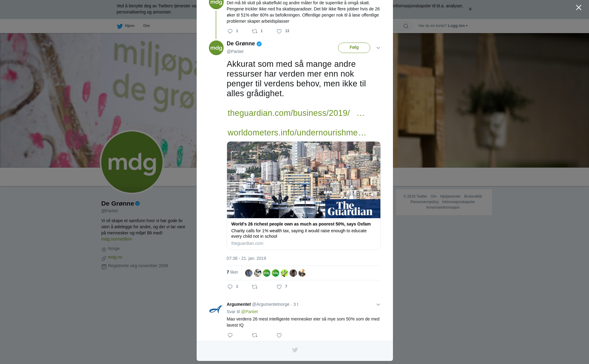Screen dimensions: 589x364
Task: Like the top tweet with 13 likes
Action: pyautogui.click(x=279, y=31)
